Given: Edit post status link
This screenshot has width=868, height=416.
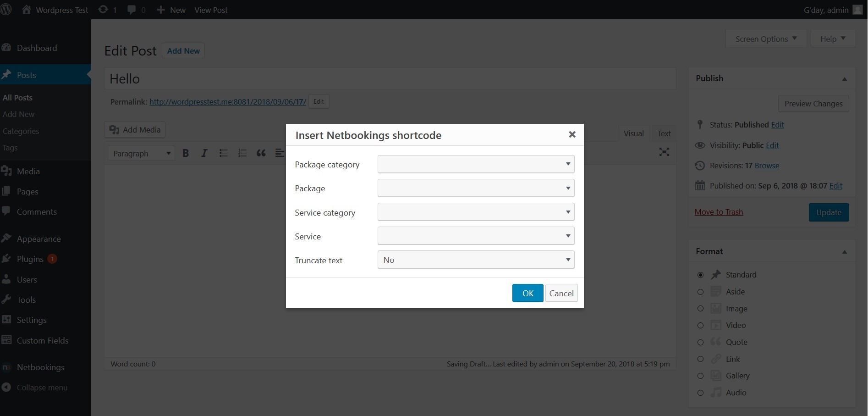Looking at the screenshot, I should pos(777,125).
